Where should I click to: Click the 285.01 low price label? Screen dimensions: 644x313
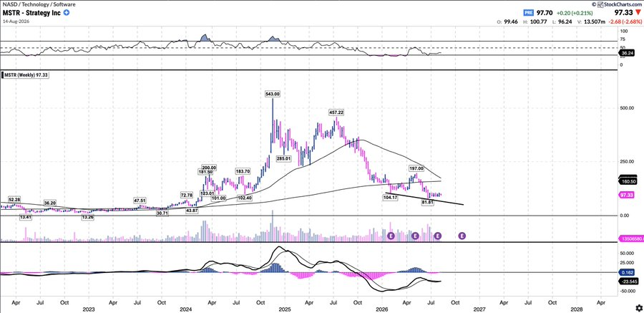click(x=284, y=158)
